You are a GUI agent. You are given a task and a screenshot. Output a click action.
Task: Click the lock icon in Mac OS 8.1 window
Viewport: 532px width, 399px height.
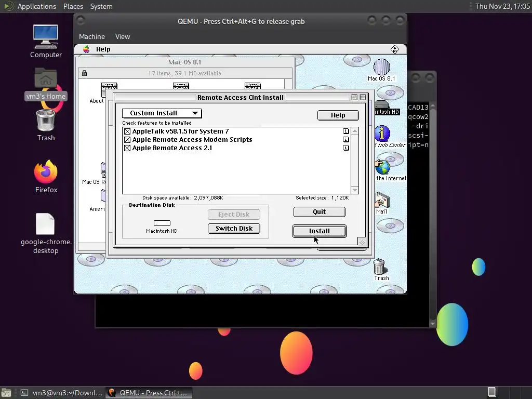coord(84,73)
